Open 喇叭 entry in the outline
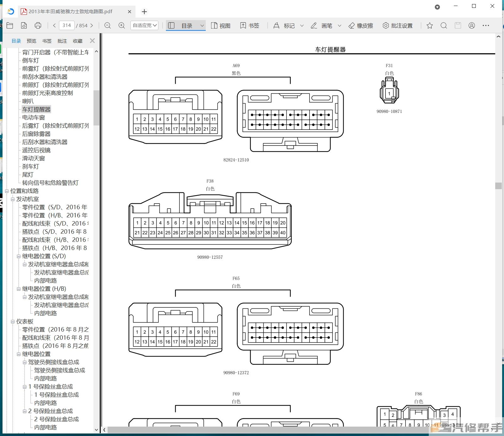Screen dimensions: 504x436 point(28,101)
